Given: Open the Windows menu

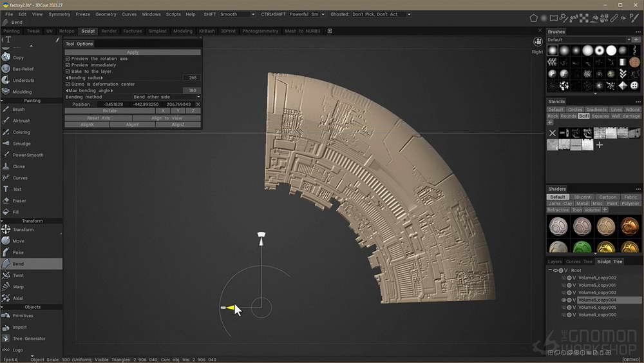Looking at the screenshot, I should [x=151, y=14].
